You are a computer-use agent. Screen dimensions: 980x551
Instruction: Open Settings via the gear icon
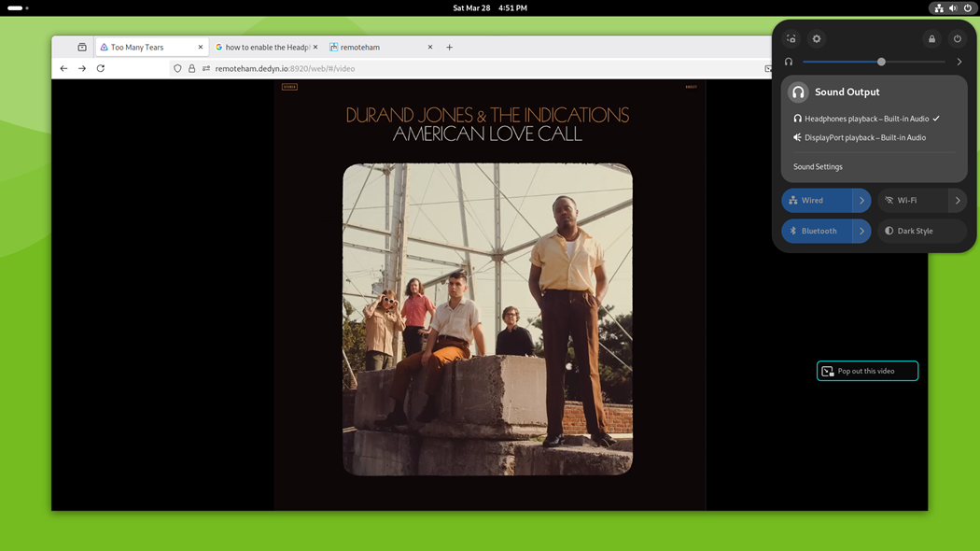[817, 38]
